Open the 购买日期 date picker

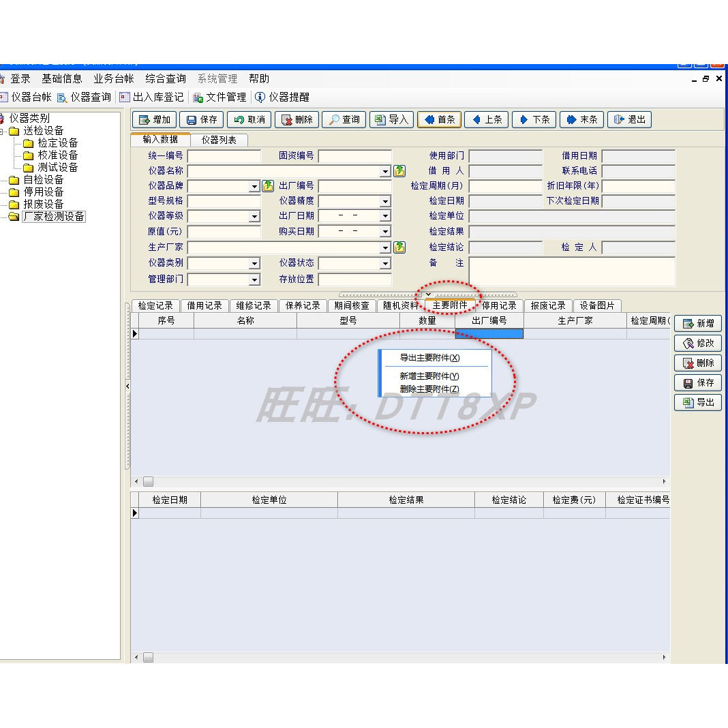point(385,232)
